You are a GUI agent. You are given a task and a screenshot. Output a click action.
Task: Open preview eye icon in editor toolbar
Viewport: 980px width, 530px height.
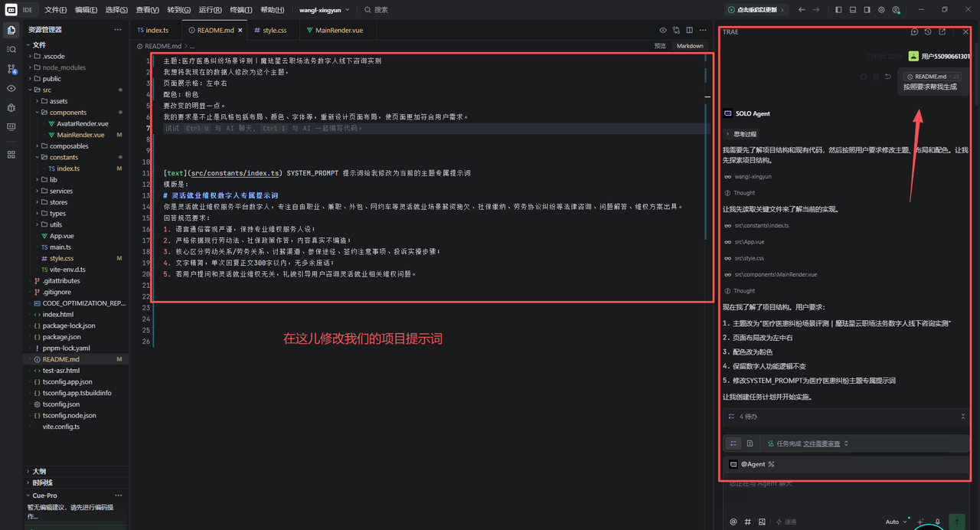coord(663,30)
